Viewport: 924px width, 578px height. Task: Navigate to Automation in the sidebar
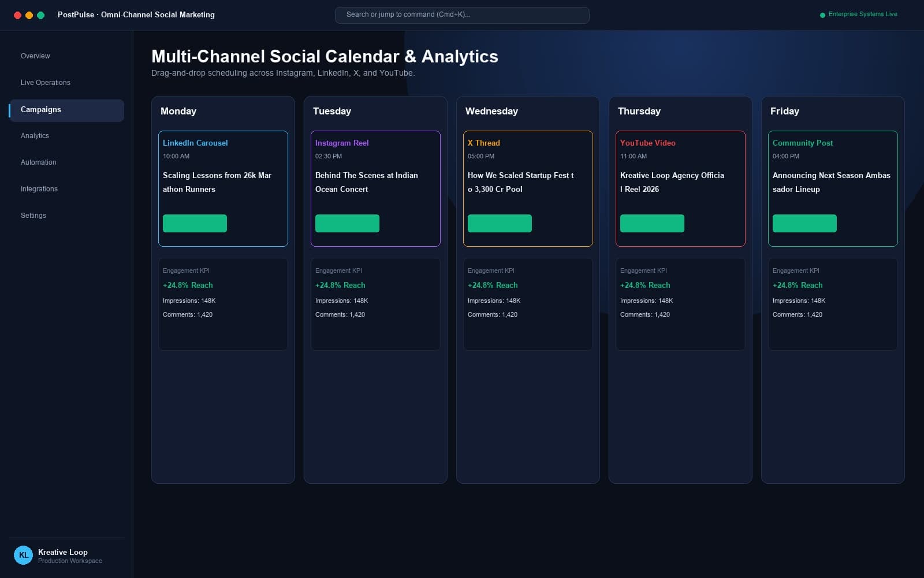[x=39, y=162]
